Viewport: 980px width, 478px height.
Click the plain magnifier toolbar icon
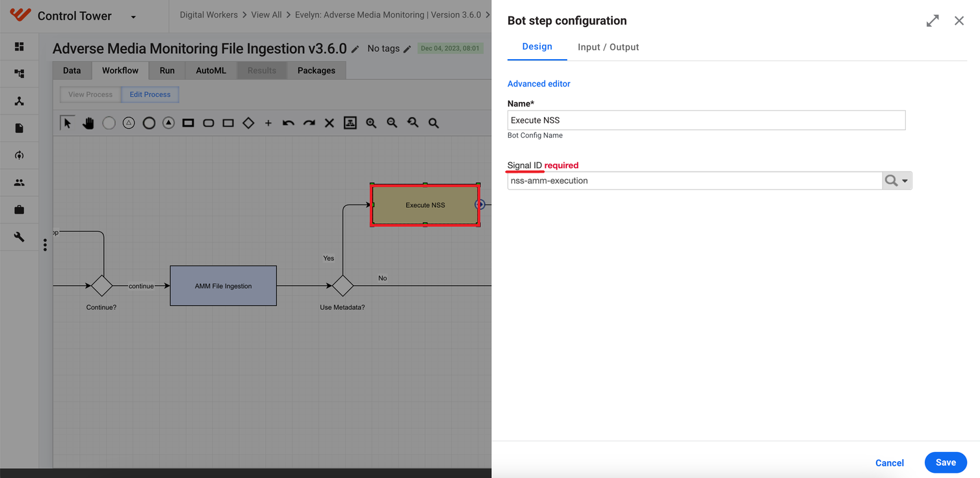[x=433, y=123]
